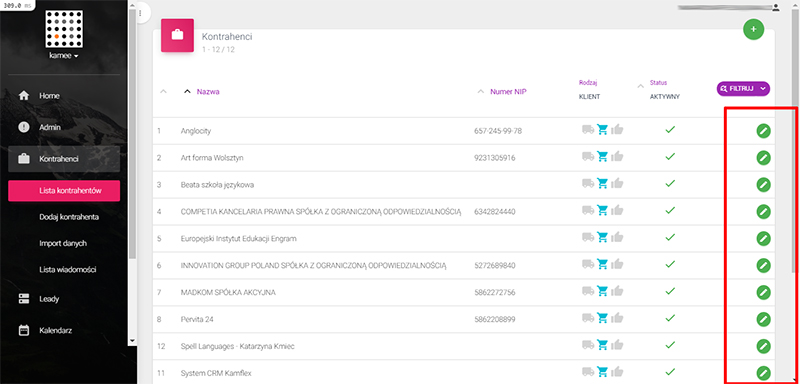This screenshot has height=384, width=800.
Task: Click truck icon in INNOVATION GROUP POLAND row
Action: pyautogui.click(x=588, y=265)
